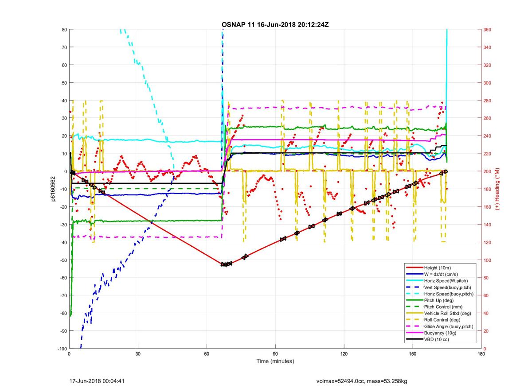Click the right axis label '(+) Heading (°M)'
Screen dimensions: 532x392
click(497, 189)
